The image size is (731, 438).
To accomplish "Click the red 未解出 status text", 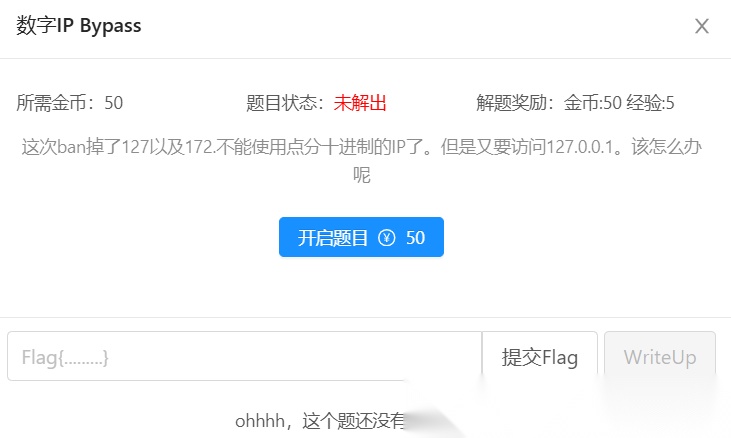I will pyautogui.click(x=360, y=103).
